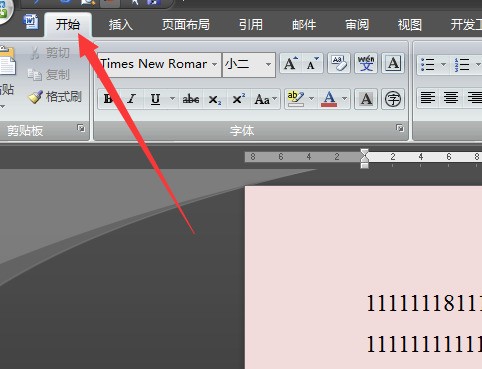This screenshot has width=482, height=369.
Task: Click the document text line with 8
Action: tap(424, 303)
